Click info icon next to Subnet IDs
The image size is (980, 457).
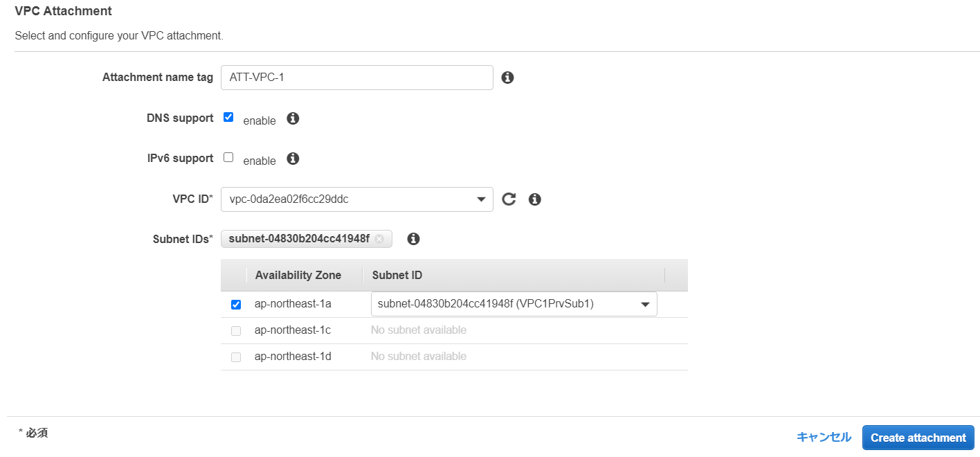413,239
